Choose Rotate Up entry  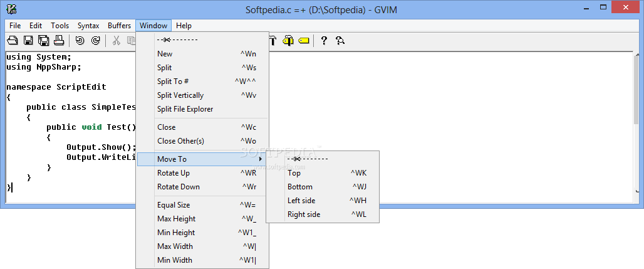coord(202,173)
